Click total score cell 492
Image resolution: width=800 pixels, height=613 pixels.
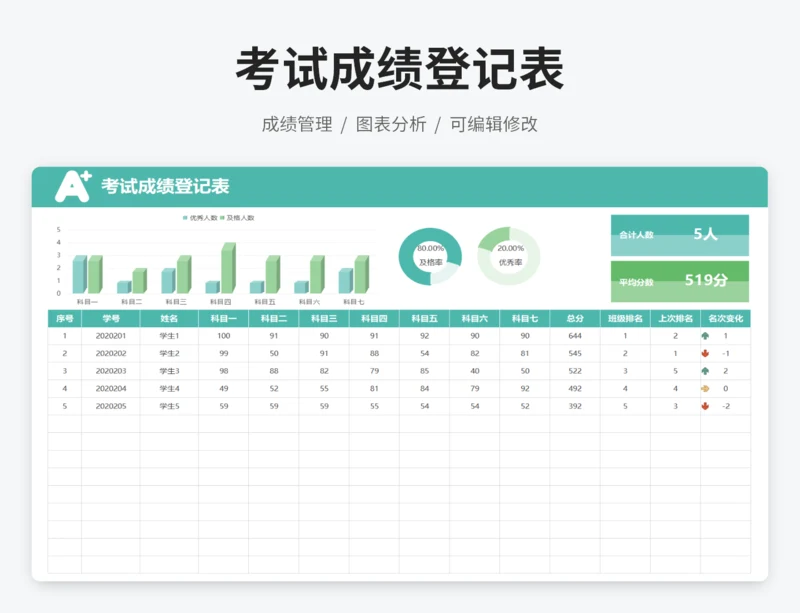(575, 388)
